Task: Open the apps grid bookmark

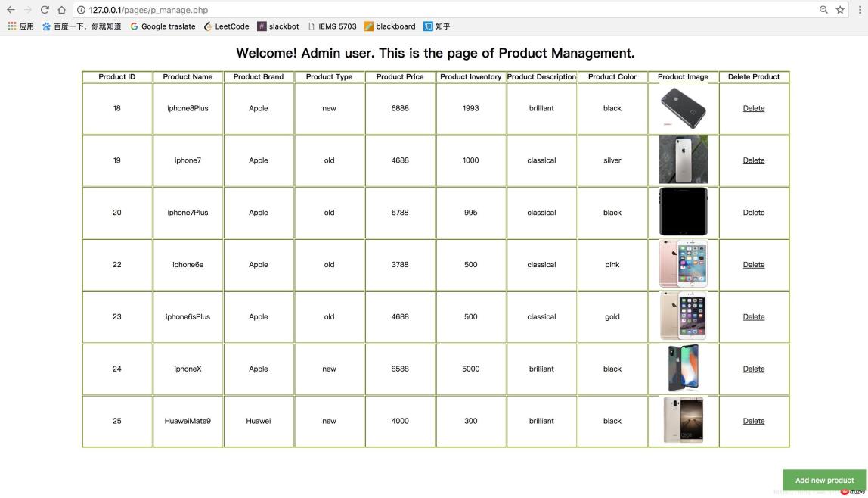Action: 20,26
